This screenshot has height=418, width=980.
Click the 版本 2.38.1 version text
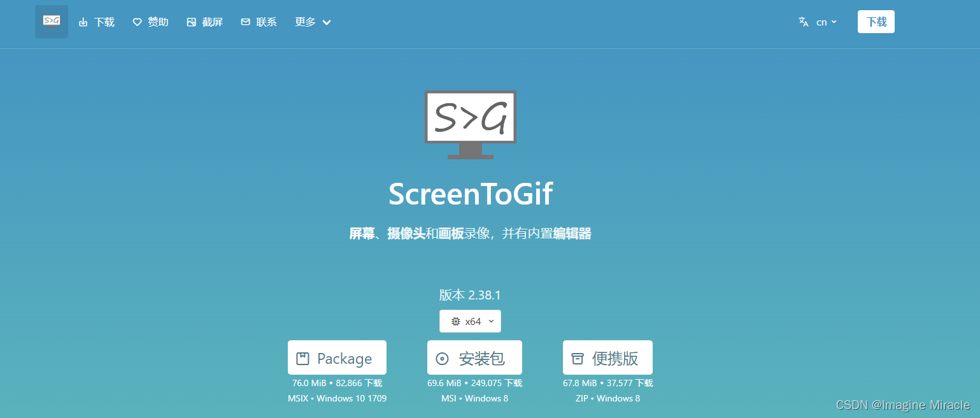(x=470, y=295)
